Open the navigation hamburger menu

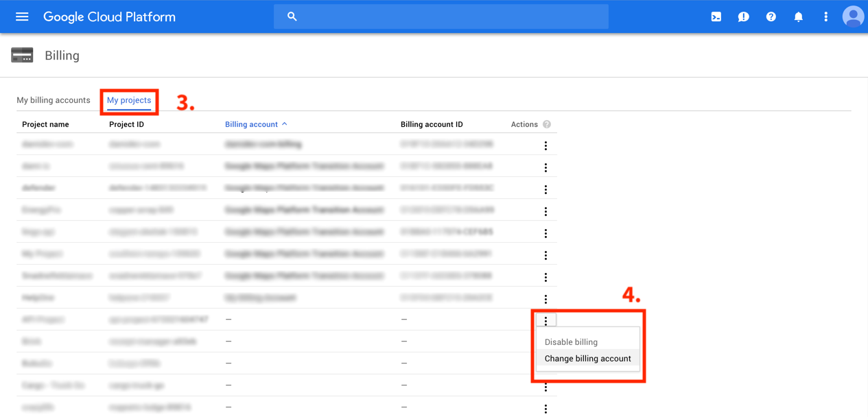tap(21, 16)
